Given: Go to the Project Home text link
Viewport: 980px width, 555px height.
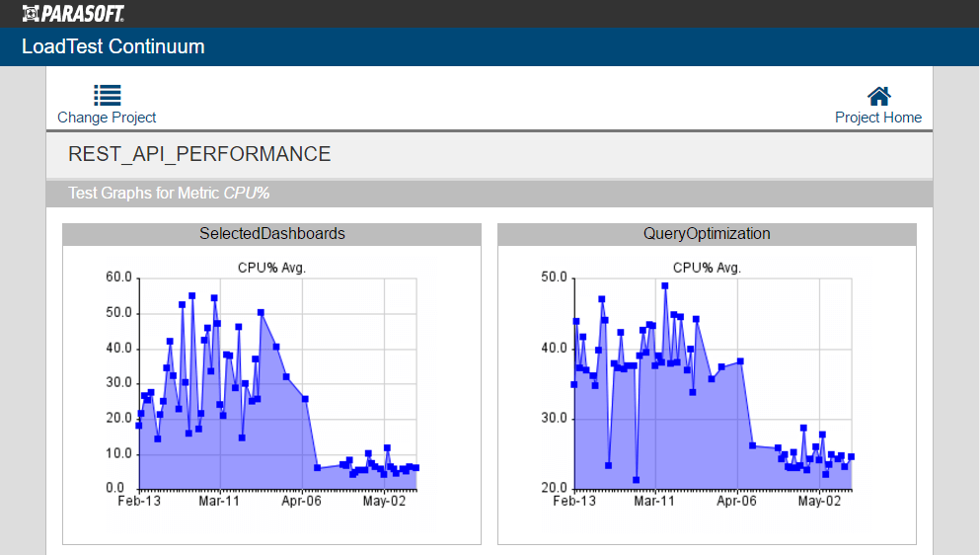Looking at the screenshot, I should pyautogui.click(x=878, y=118).
